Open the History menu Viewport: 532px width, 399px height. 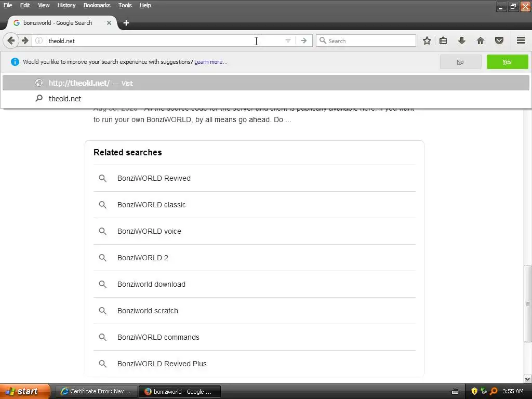coord(66,5)
